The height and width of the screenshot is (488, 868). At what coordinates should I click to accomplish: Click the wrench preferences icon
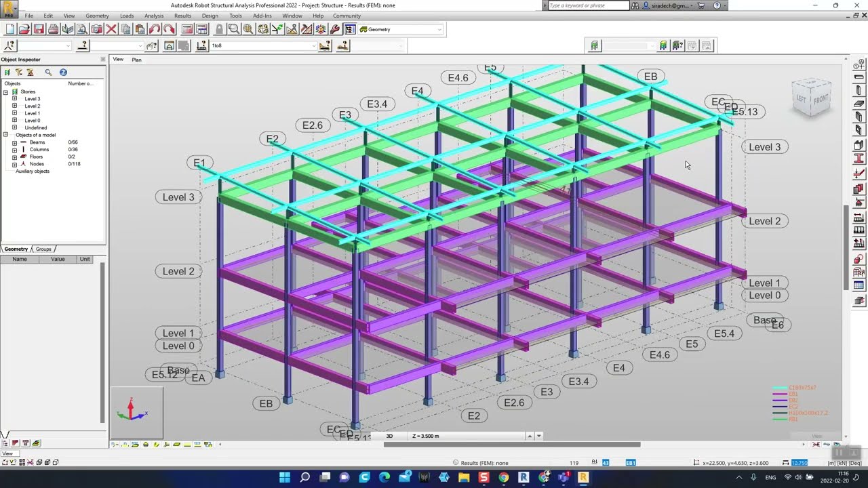pos(335,29)
